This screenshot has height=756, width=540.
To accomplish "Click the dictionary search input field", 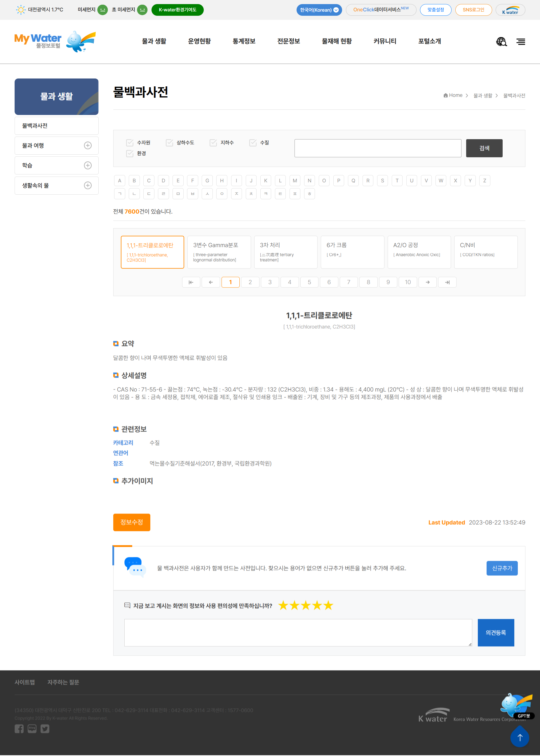I will pos(378,148).
